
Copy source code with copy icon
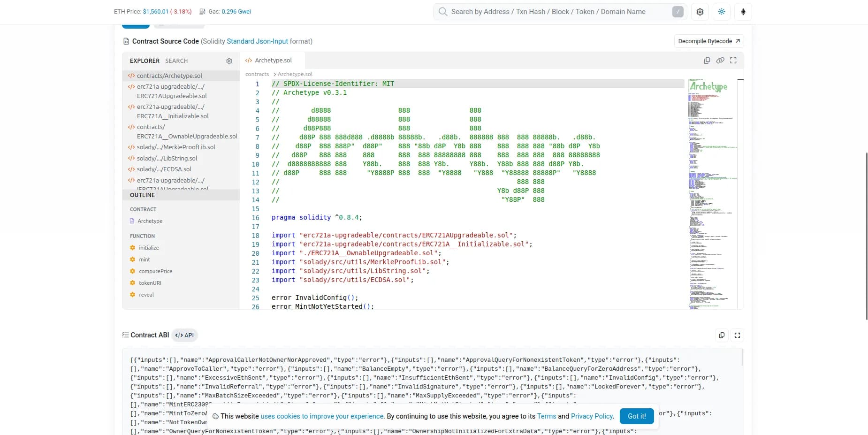[x=707, y=61]
